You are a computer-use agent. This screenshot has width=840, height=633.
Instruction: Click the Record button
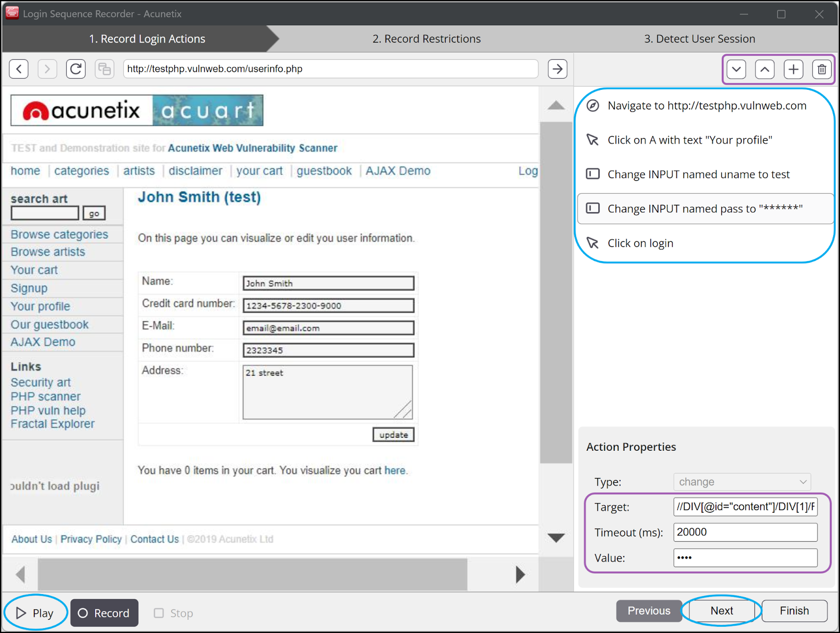(x=104, y=613)
